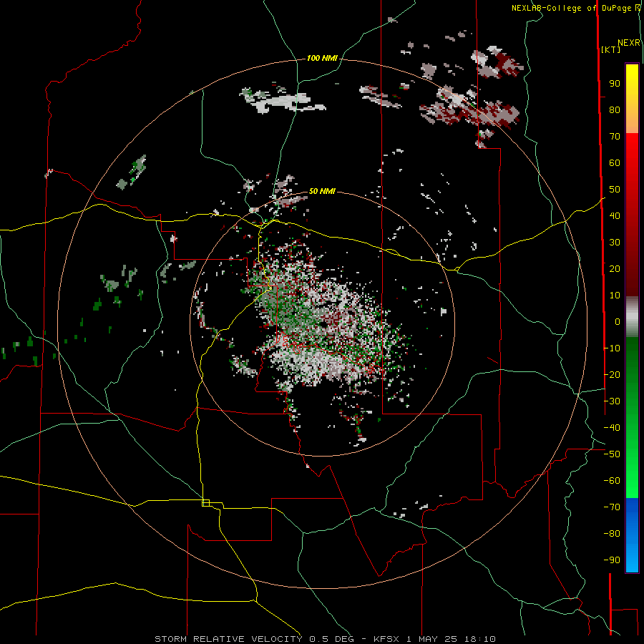Click the positive 90 value on the velocity scale
Image resolution: width=644 pixels, height=644 pixels.
click(x=615, y=84)
